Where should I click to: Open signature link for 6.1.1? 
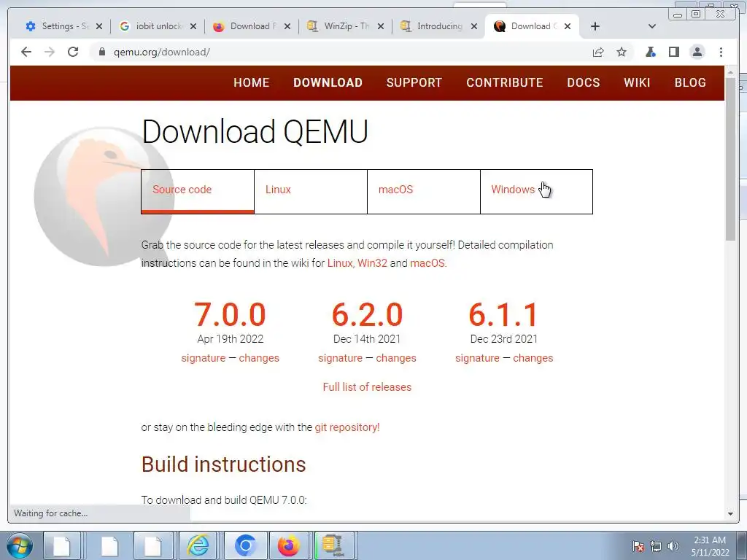coord(477,358)
